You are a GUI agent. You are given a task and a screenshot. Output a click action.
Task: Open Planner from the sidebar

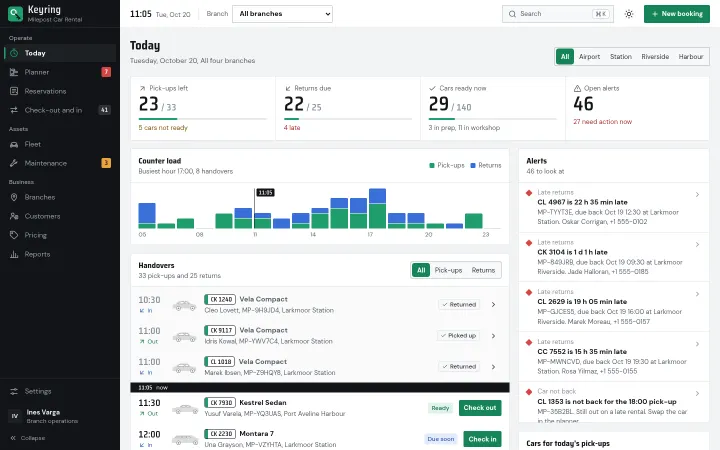tap(60, 72)
